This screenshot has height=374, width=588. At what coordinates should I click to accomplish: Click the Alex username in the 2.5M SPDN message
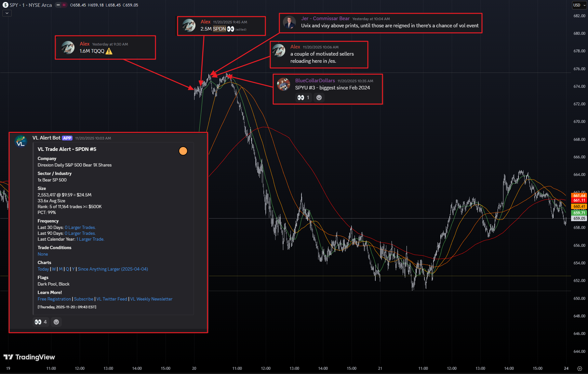click(206, 22)
